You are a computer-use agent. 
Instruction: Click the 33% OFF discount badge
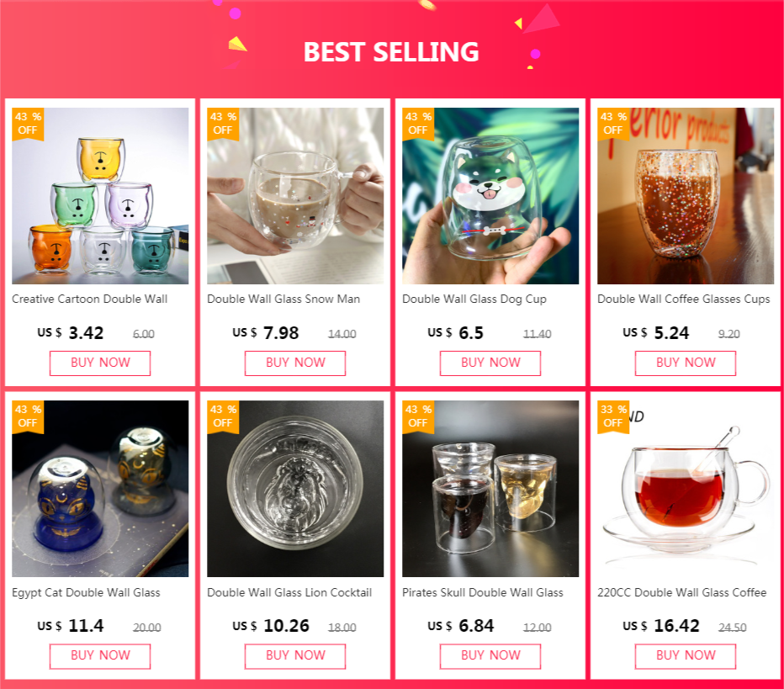tap(613, 416)
